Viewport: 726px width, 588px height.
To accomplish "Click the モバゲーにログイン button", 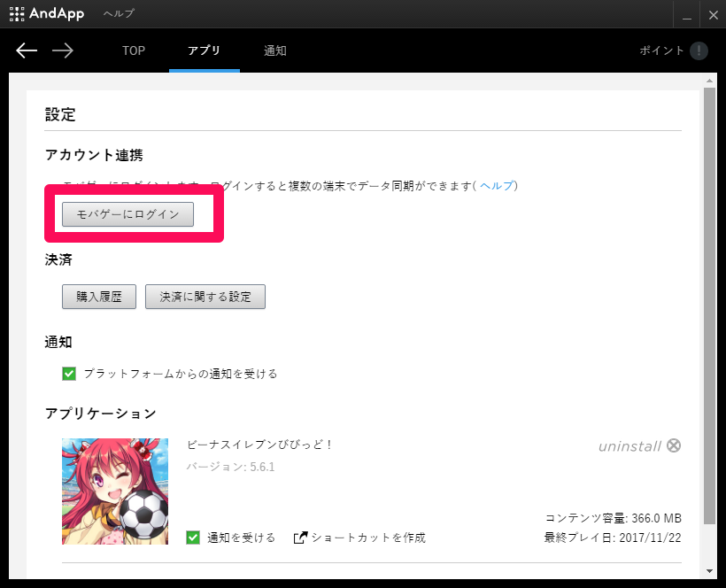I will click(x=127, y=214).
